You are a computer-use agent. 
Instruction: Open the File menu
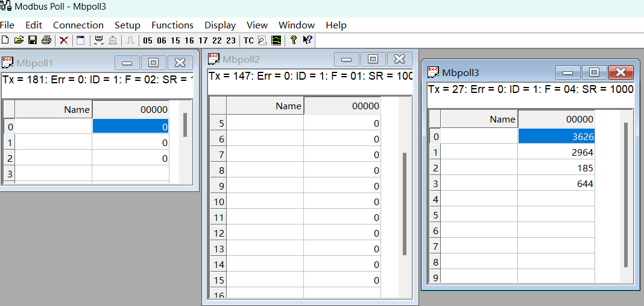click(7, 25)
